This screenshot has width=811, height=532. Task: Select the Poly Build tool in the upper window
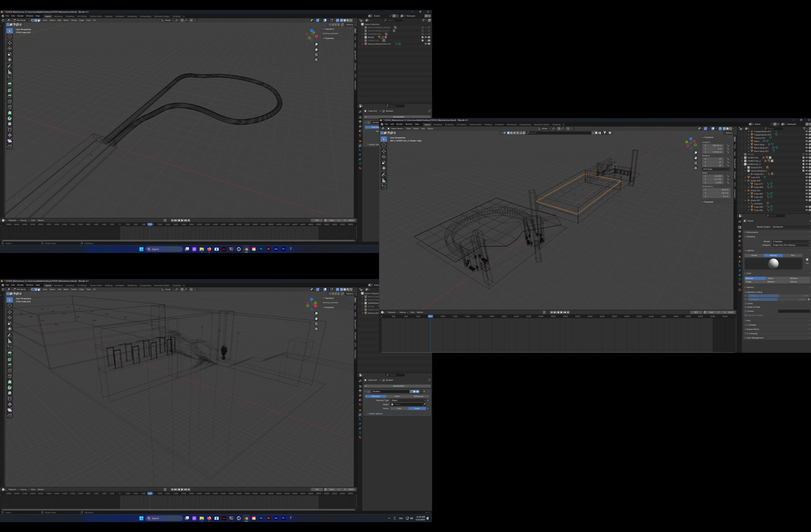[x=10, y=113]
